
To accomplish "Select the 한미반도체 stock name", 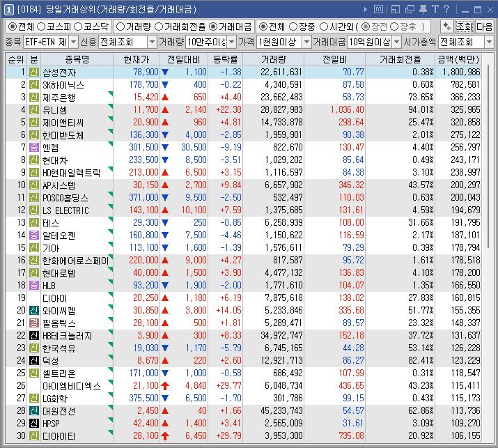I will click(63, 135).
